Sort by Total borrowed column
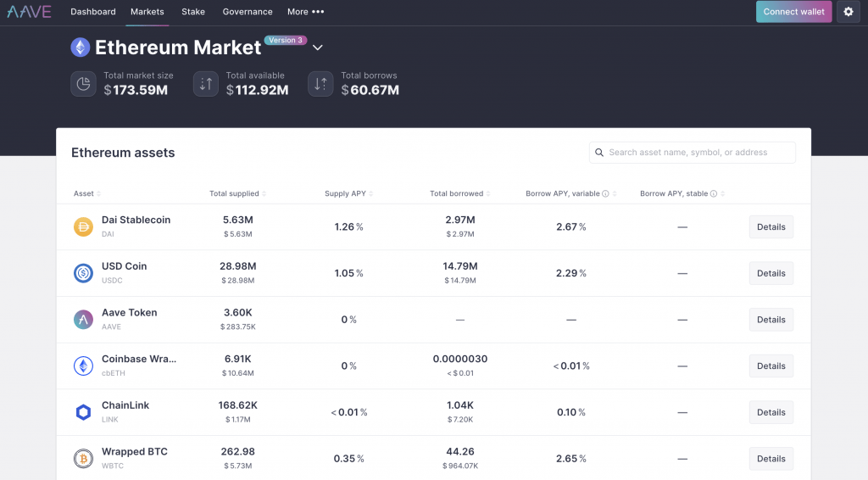 click(460, 193)
